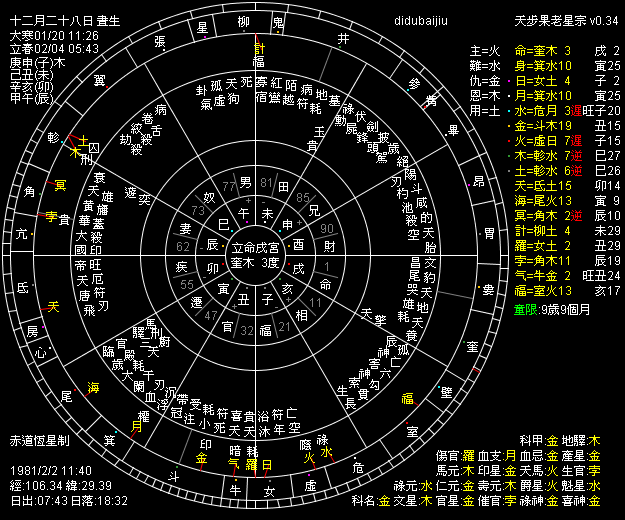Select the yellow 冥 Pluto symbol
Screen dimensions: 625x520
point(60,185)
